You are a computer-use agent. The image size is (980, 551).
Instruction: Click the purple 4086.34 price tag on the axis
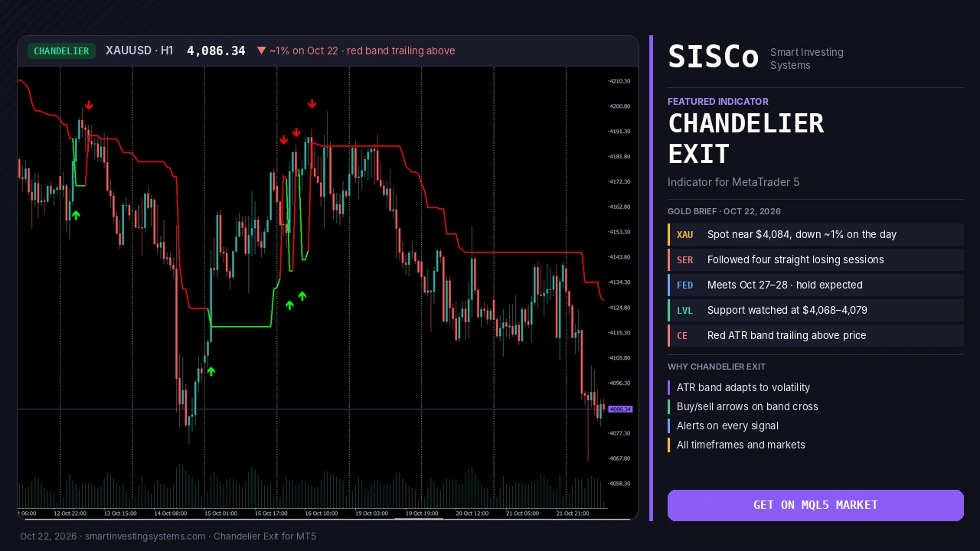point(620,409)
